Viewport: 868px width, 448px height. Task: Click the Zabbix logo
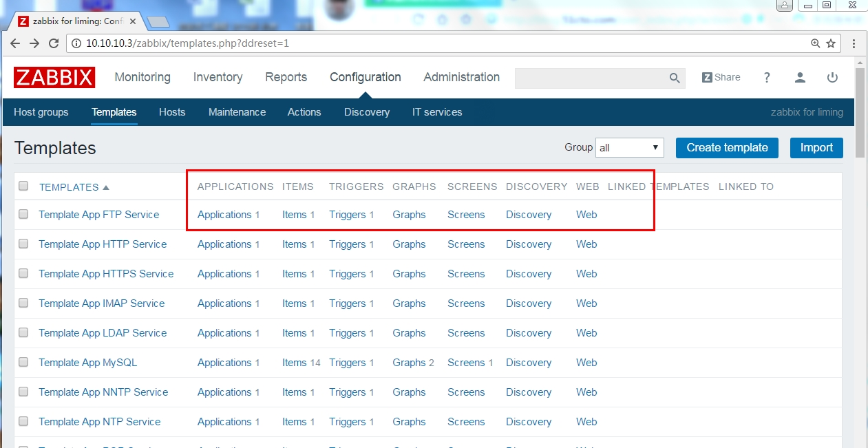coord(54,77)
